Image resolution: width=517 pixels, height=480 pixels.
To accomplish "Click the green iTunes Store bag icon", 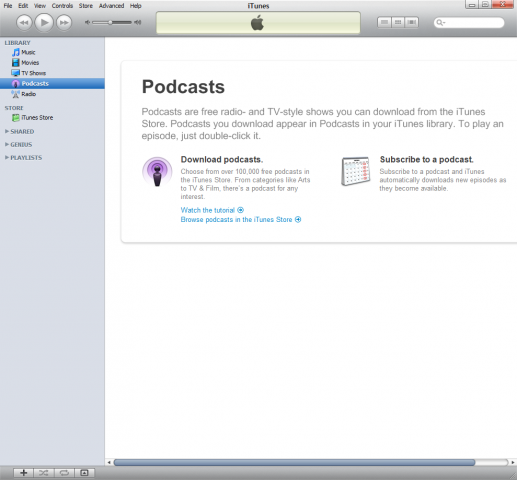I will pyautogui.click(x=15, y=118).
